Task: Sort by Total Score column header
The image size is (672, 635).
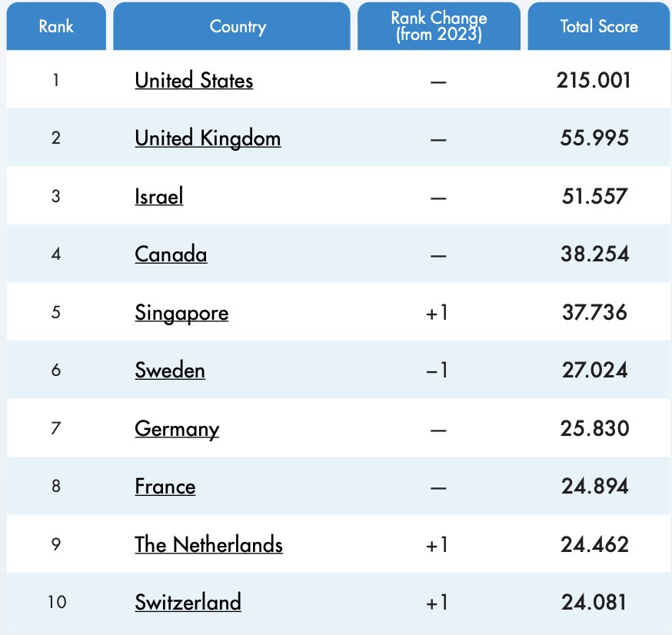Action: pyautogui.click(x=599, y=26)
